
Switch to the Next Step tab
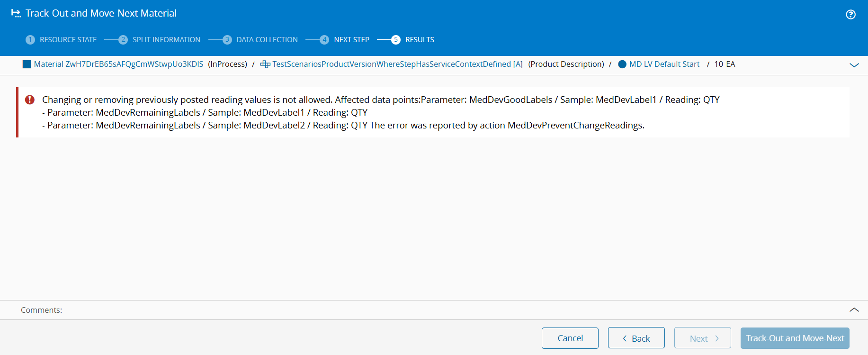[351, 40]
